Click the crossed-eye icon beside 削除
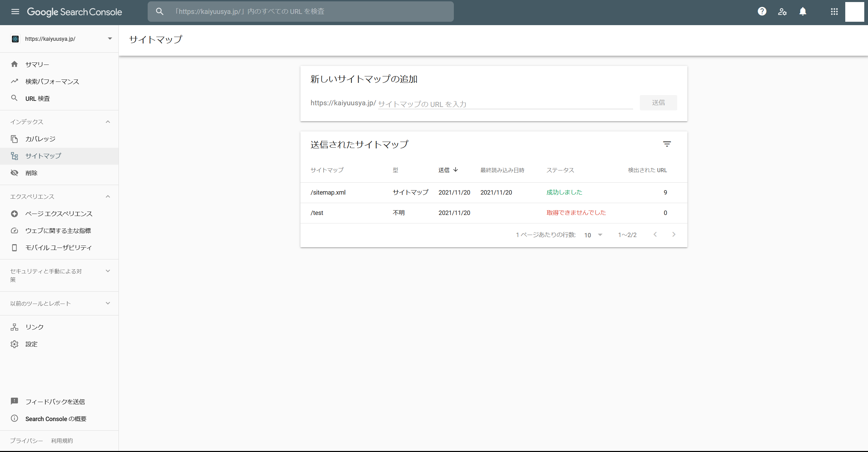This screenshot has height=452, width=868. coord(14,173)
